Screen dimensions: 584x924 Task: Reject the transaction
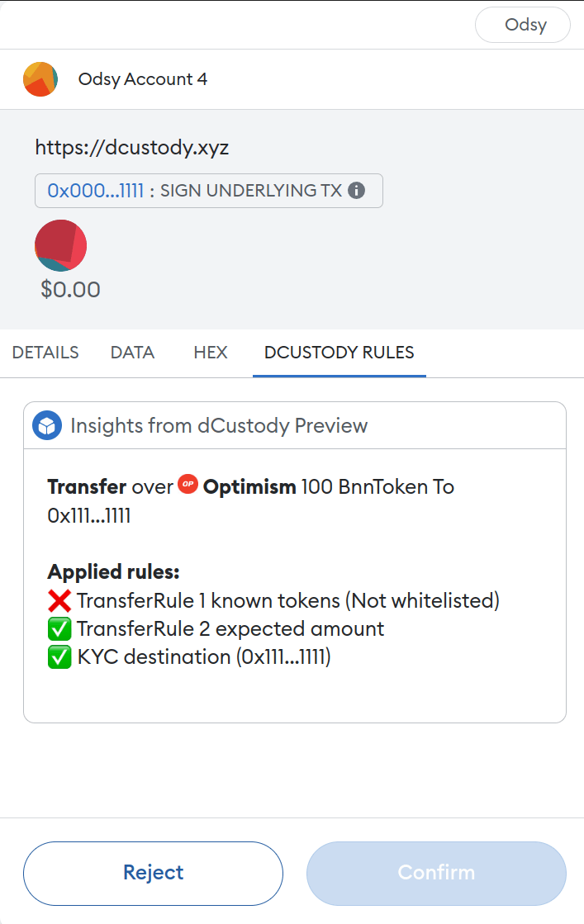153,872
